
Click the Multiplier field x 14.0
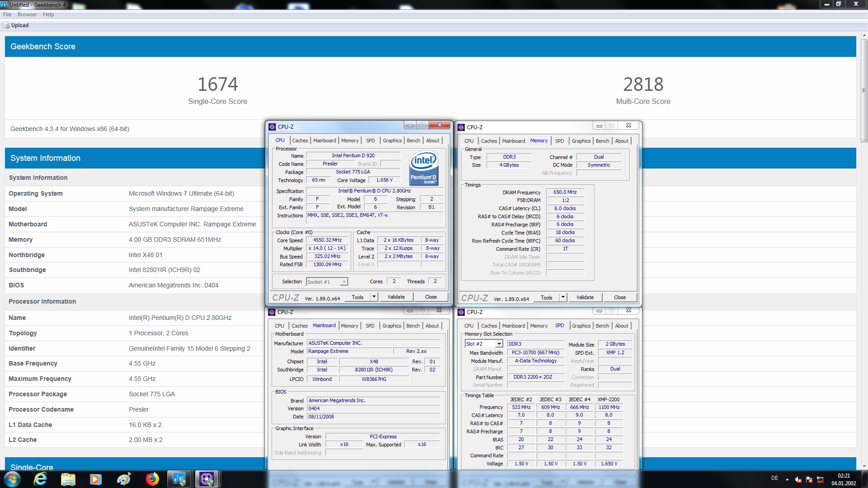pyautogui.click(x=327, y=249)
